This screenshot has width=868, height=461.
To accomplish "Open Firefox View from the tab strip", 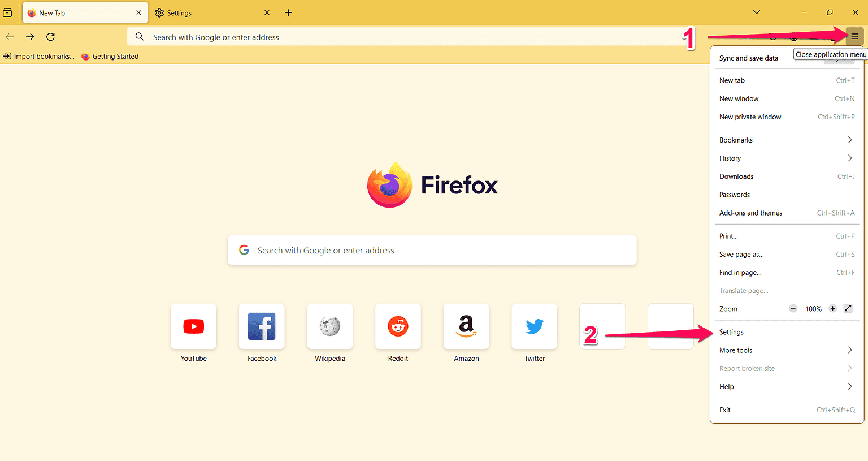I will pyautogui.click(x=7, y=12).
